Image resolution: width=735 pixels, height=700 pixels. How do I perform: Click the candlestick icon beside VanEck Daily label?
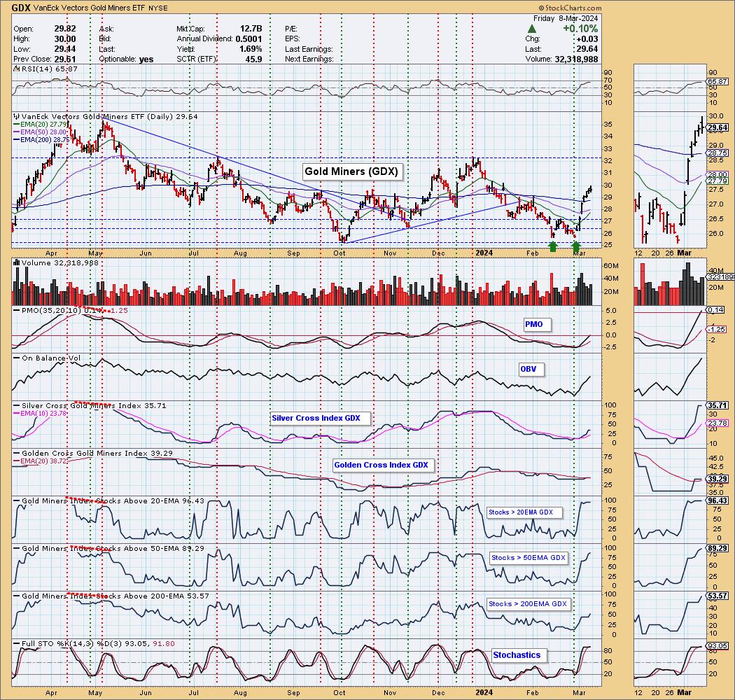pos(17,117)
